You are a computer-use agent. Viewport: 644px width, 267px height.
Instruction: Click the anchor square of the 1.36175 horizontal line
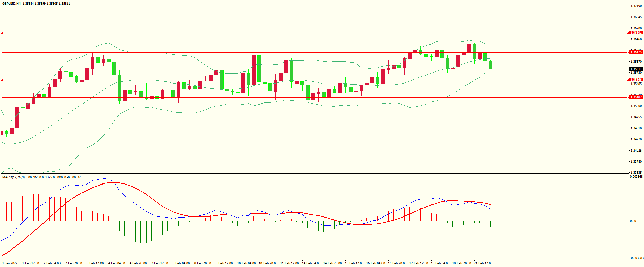tap(2, 52)
